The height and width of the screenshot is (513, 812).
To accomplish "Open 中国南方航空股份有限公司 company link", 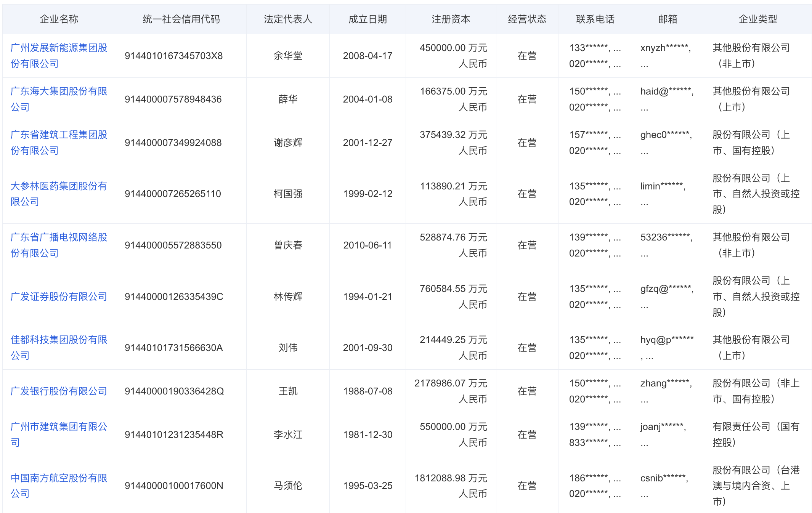I will pos(59,486).
